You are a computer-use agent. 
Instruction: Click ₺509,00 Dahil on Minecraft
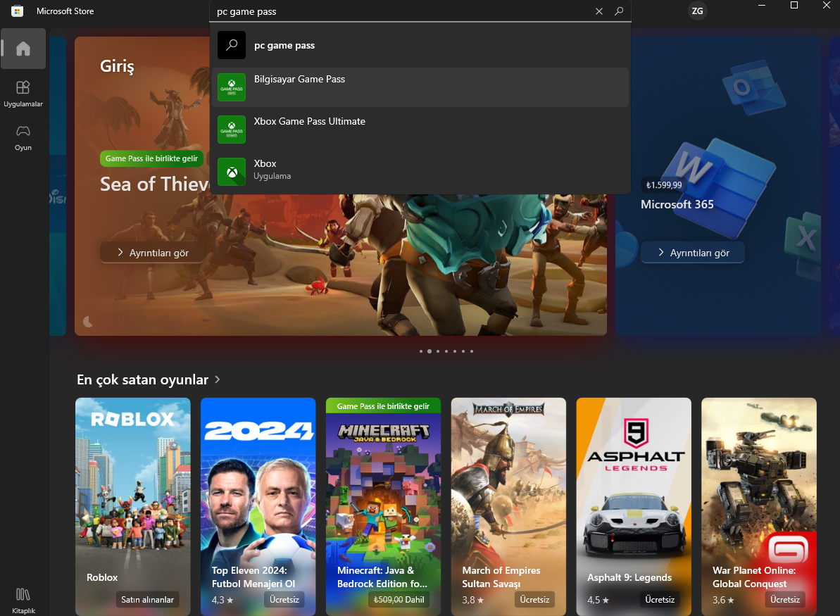(x=399, y=599)
